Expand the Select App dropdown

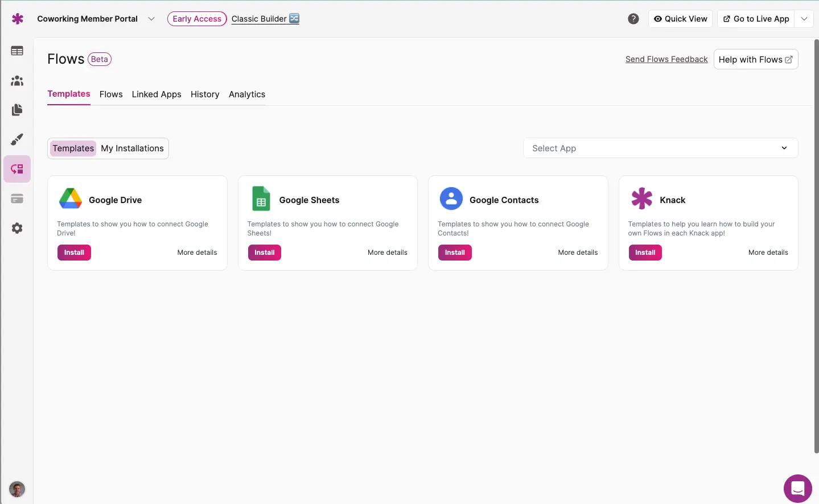660,148
